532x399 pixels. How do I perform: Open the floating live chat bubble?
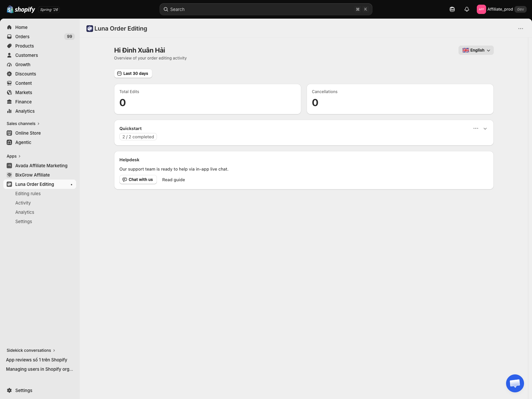click(515, 383)
